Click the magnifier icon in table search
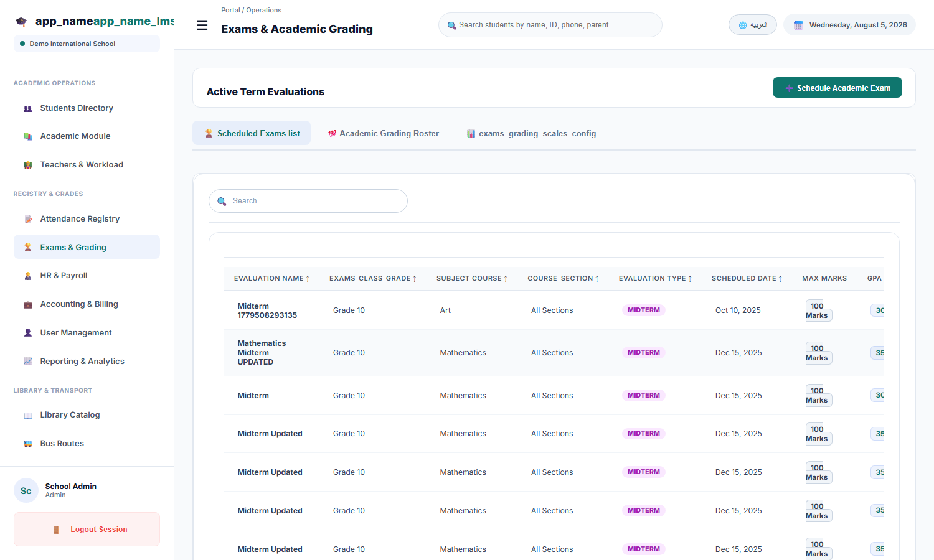The width and height of the screenshot is (934, 560). tap(222, 202)
